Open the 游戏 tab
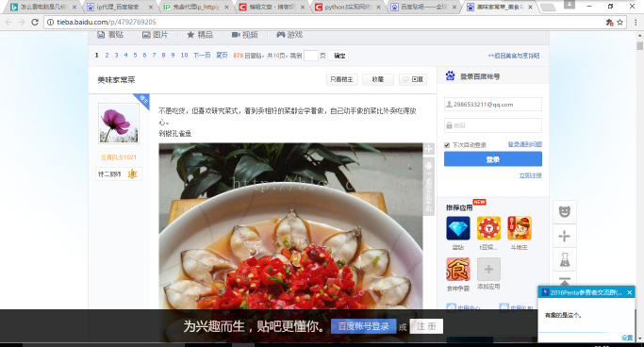 (289, 35)
